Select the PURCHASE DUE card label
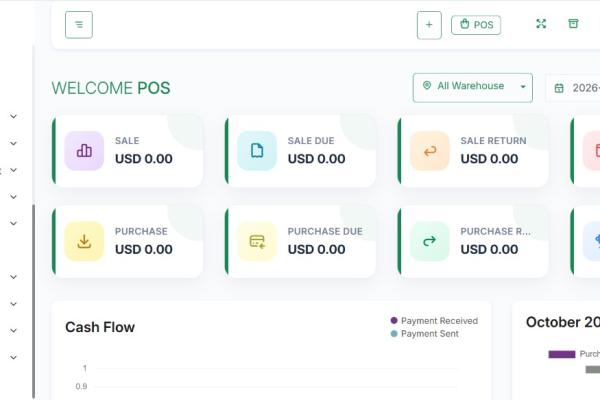 click(325, 231)
